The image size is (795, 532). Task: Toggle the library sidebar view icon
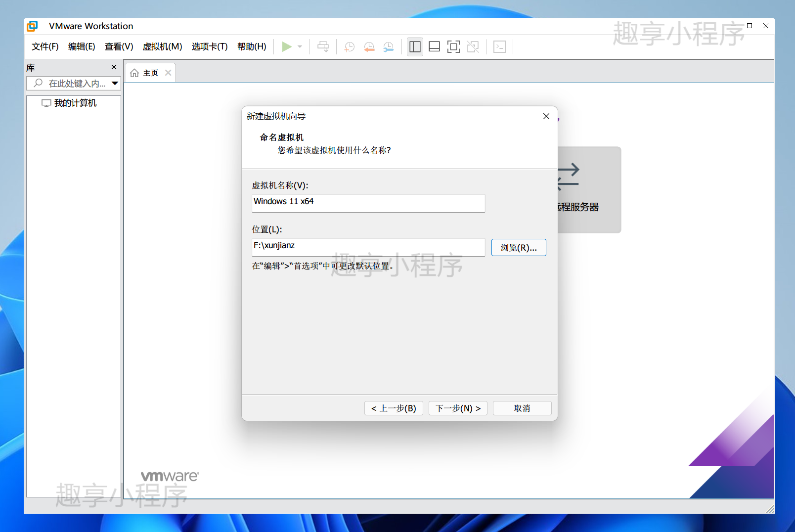coord(415,47)
